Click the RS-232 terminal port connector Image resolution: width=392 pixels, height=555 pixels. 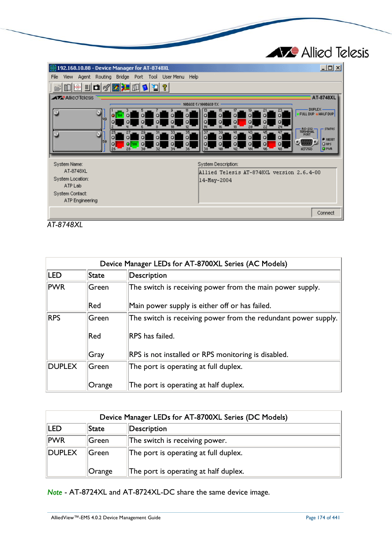[x=307, y=143]
